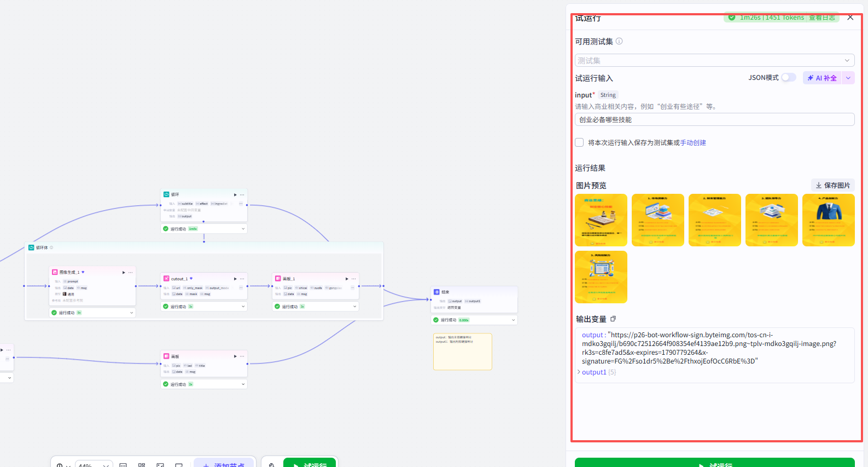Check the save-run-input-as-test-set checkbox
The image size is (868, 467).
579,142
